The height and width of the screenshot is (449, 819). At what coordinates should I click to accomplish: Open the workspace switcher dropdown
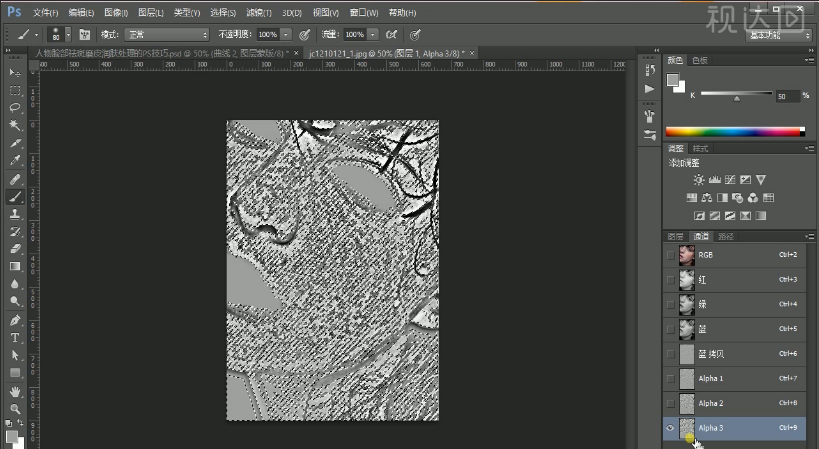click(x=778, y=35)
